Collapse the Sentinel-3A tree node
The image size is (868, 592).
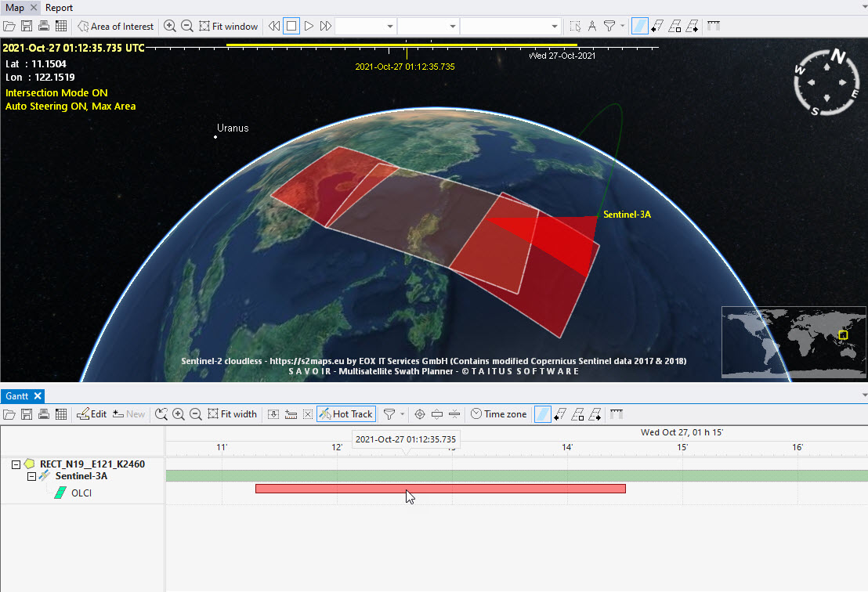coord(31,476)
